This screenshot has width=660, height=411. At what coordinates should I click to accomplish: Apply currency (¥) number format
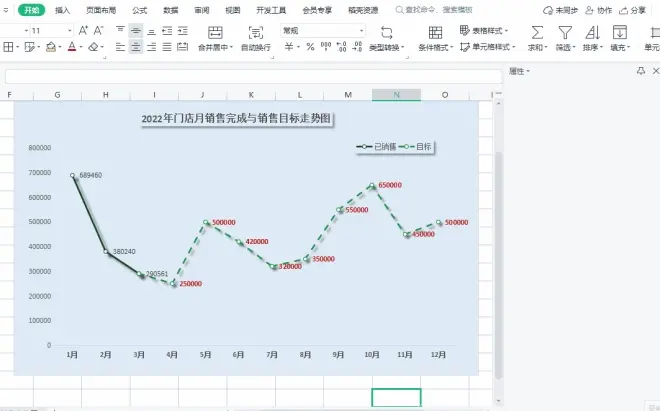pyautogui.click(x=289, y=47)
